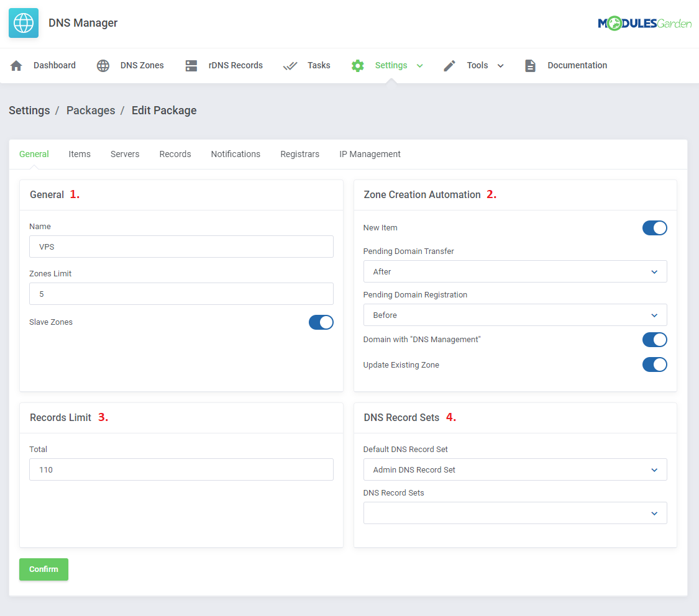Go to DNS Zones menu item
The width and height of the screenshot is (699, 616).
coord(142,65)
